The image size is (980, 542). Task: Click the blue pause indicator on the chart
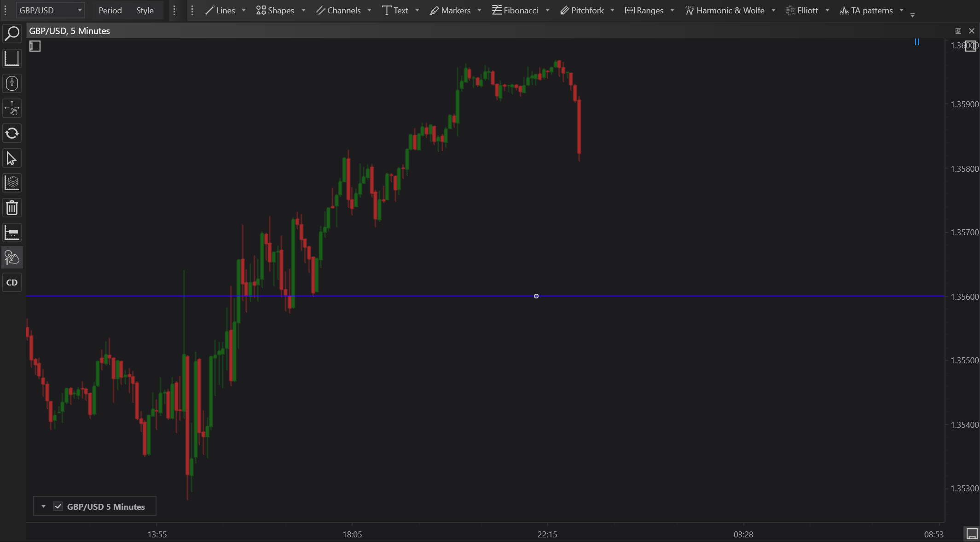click(x=916, y=42)
